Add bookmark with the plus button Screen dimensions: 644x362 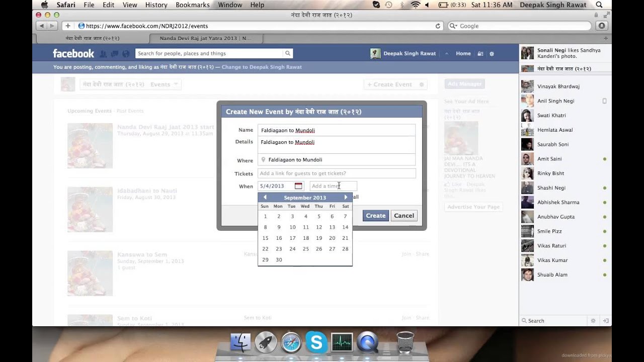(x=67, y=26)
